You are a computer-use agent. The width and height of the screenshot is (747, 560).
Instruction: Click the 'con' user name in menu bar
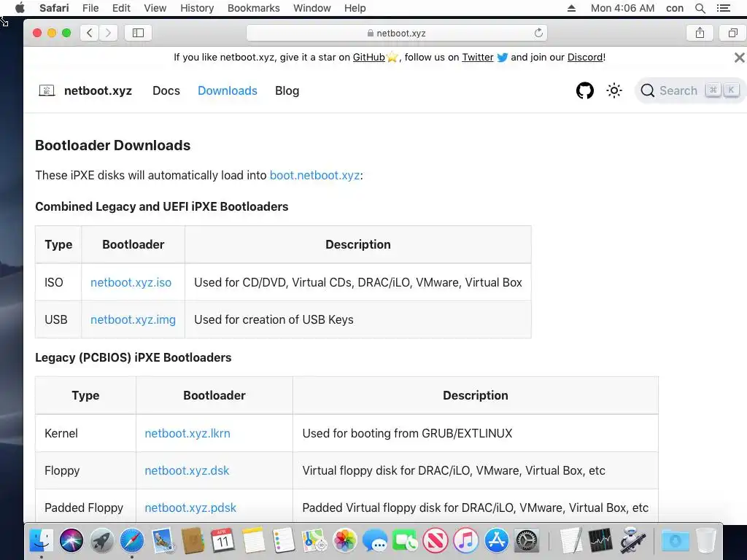point(675,8)
